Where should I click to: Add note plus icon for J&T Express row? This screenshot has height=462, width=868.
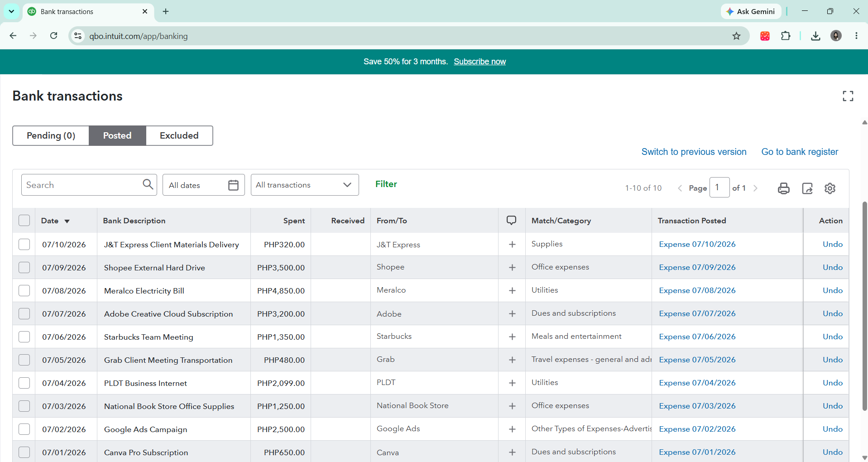512,245
